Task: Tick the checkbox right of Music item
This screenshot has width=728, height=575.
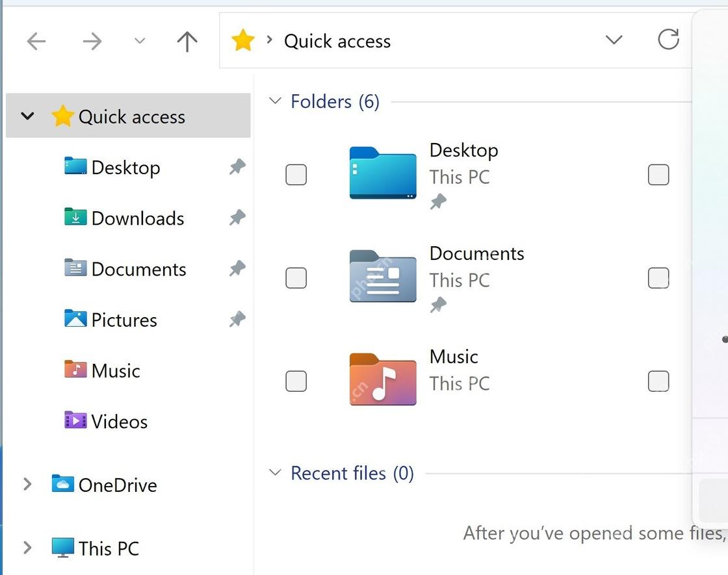Action: point(658,381)
